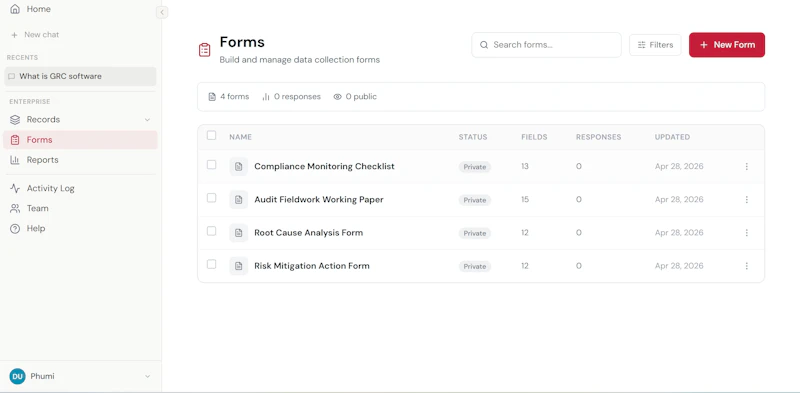Open the three-dot menu for Risk Mitigation Action Form
This screenshot has width=800, height=393.
click(x=746, y=266)
